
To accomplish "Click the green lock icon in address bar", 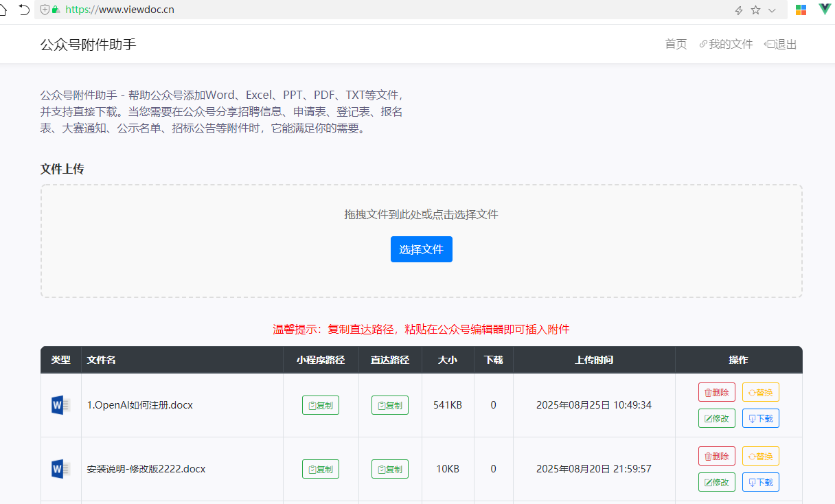I will pyautogui.click(x=56, y=10).
